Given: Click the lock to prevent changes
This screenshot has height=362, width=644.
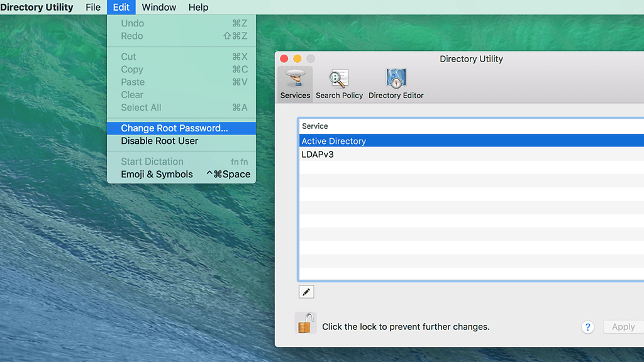Looking at the screenshot, I should pos(306,324).
